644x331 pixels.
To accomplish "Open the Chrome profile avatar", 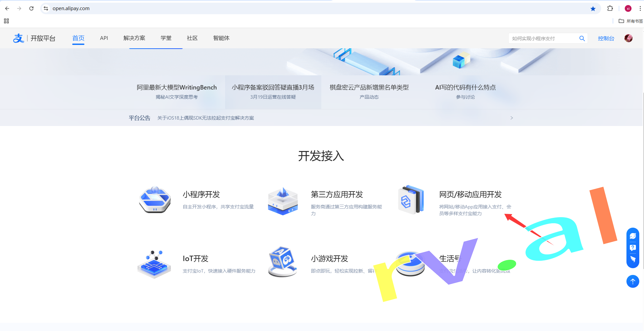I will tap(628, 8).
